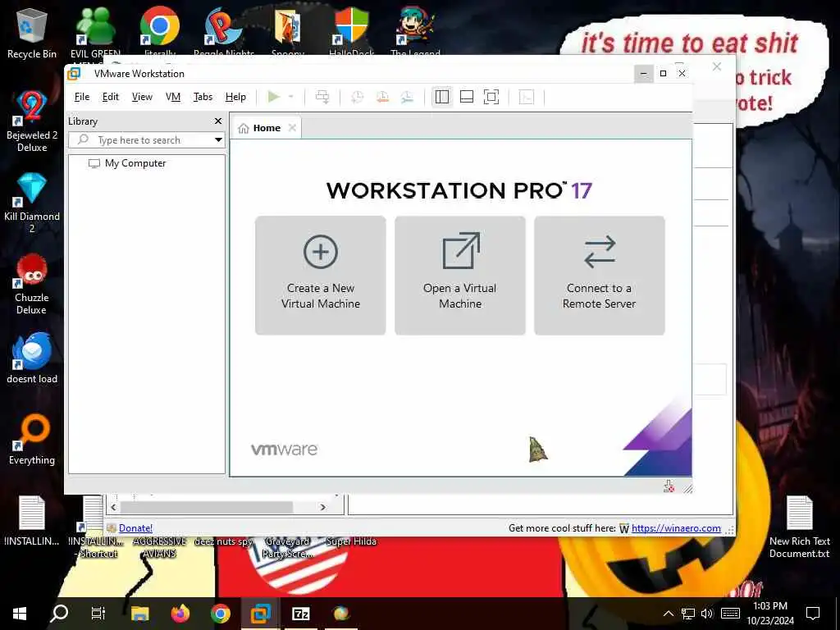Close the Library panel
Image resolution: width=840 pixels, height=630 pixels.
(218, 121)
